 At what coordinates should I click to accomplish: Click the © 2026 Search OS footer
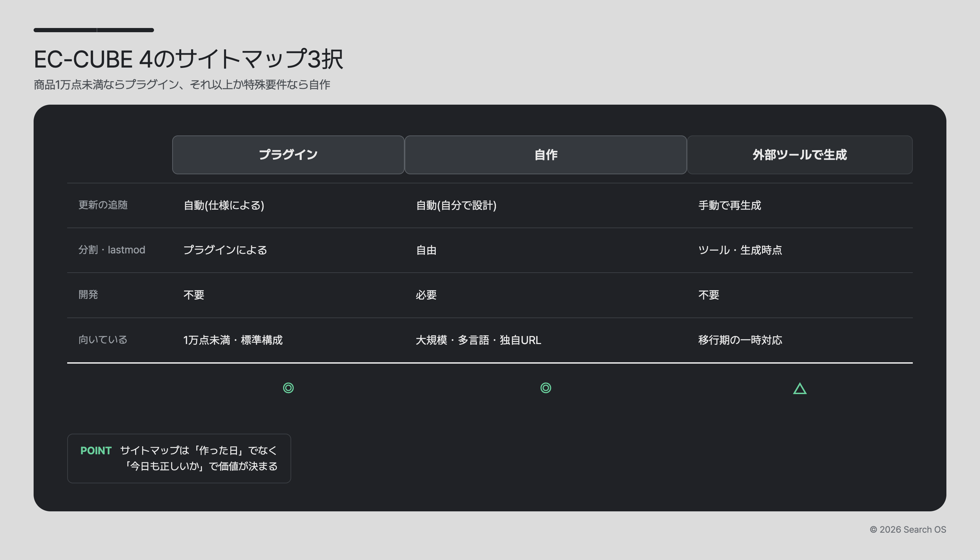pos(908,530)
